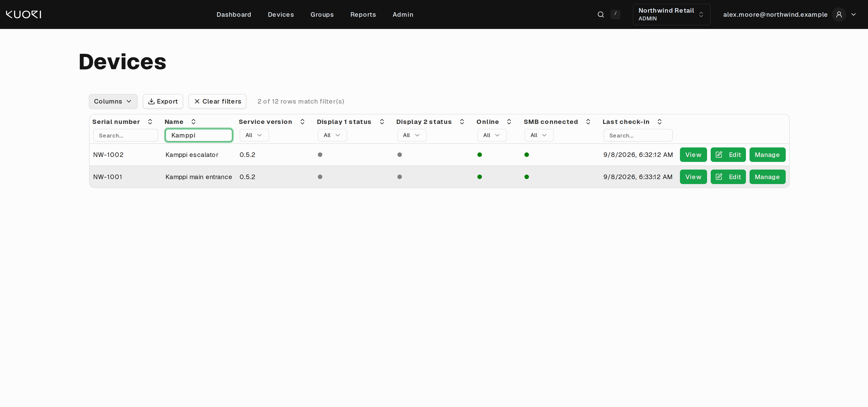This screenshot has height=407, width=868.
Task: Switch organization via Northwind Retail selector
Action: (672, 14)
